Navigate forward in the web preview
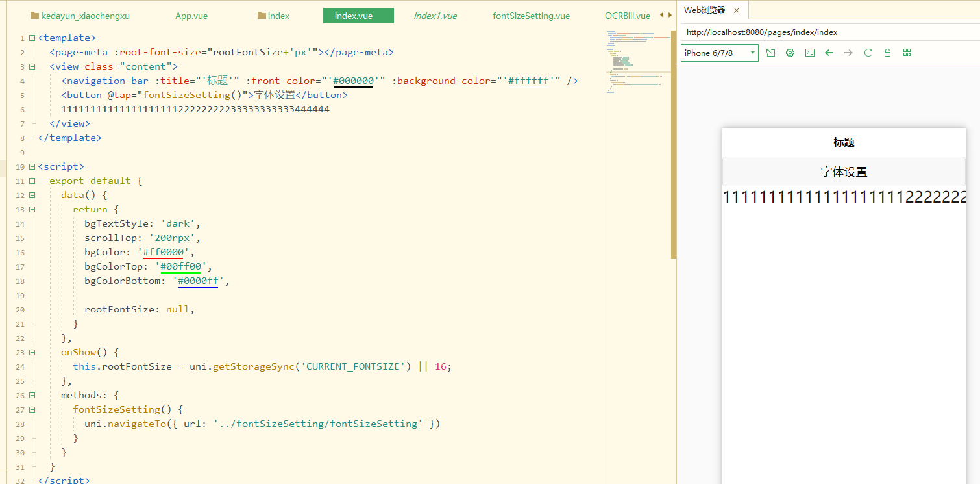Viewport: 980px width, 484px height. coord(848,52)
